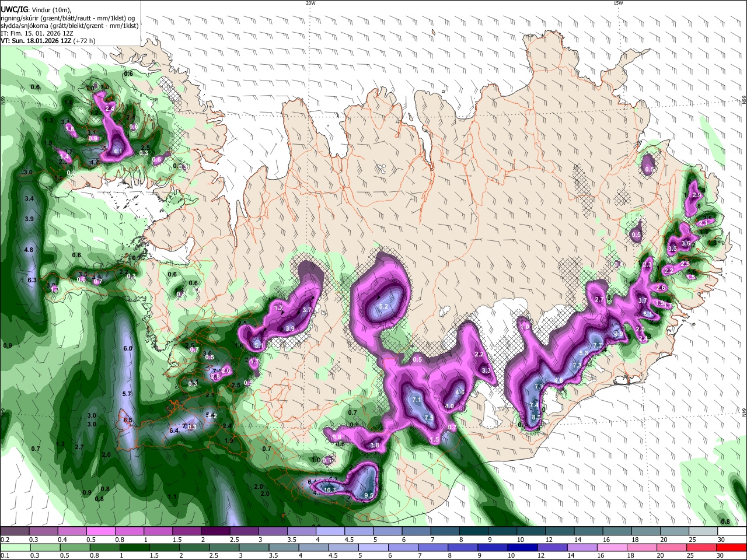Click the bright pink 0.5–0.8 top legend swatch
This screenshot has width=747, height=560.
100,531
